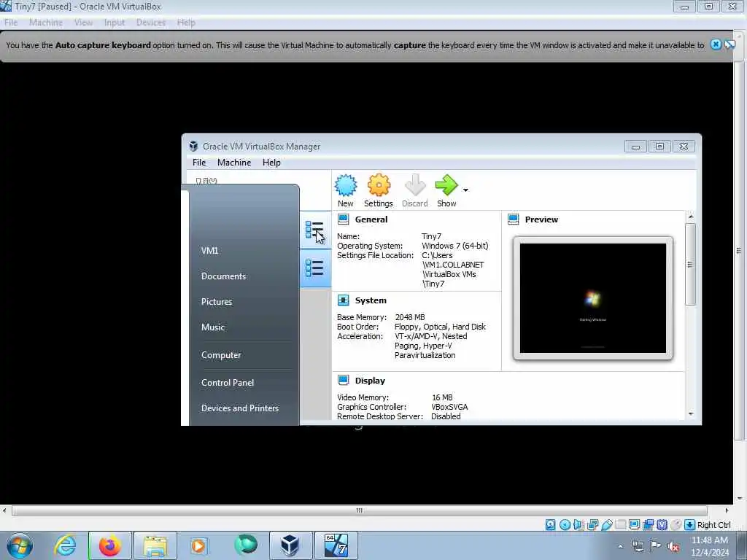
Task: Click the VM preview thumbnail
Action: click(592, 298)
